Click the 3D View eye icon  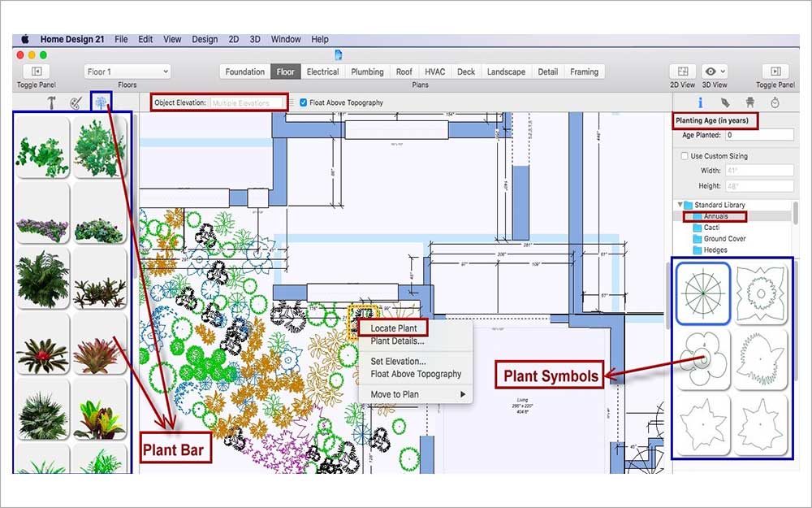(x=710, y=72)
